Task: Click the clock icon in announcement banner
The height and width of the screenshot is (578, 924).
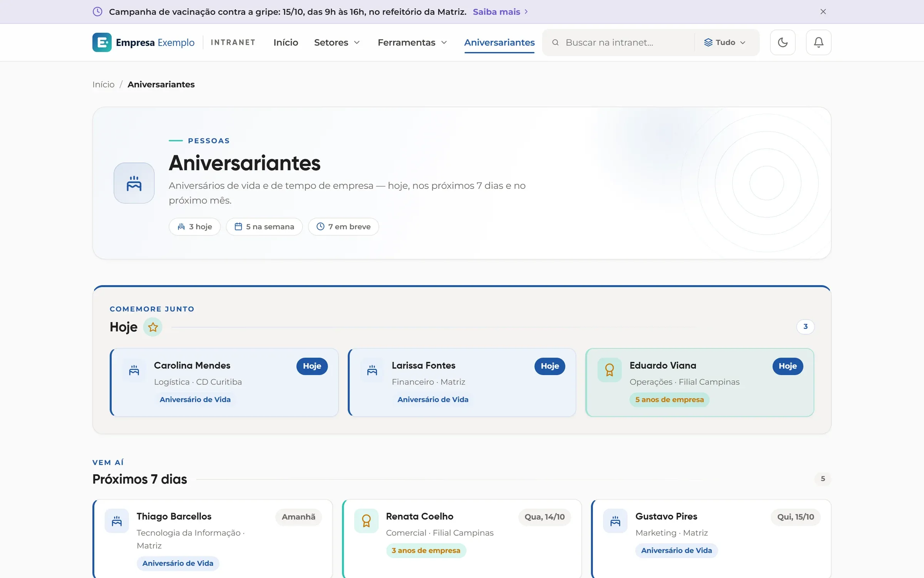Action: coord(97,12)
